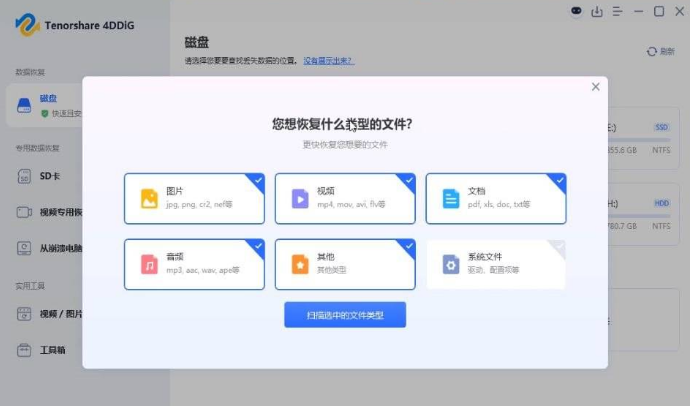Select the 磁盘 disk icon in sidebar
Image resolution: width=690 pixels, height=406 pixels.
tap(24, 105)
